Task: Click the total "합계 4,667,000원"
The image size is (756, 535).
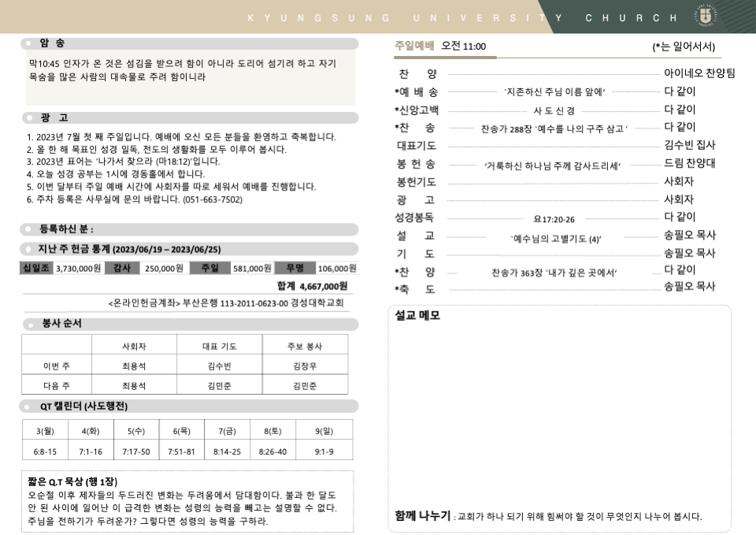Action: tap(313, 286)
